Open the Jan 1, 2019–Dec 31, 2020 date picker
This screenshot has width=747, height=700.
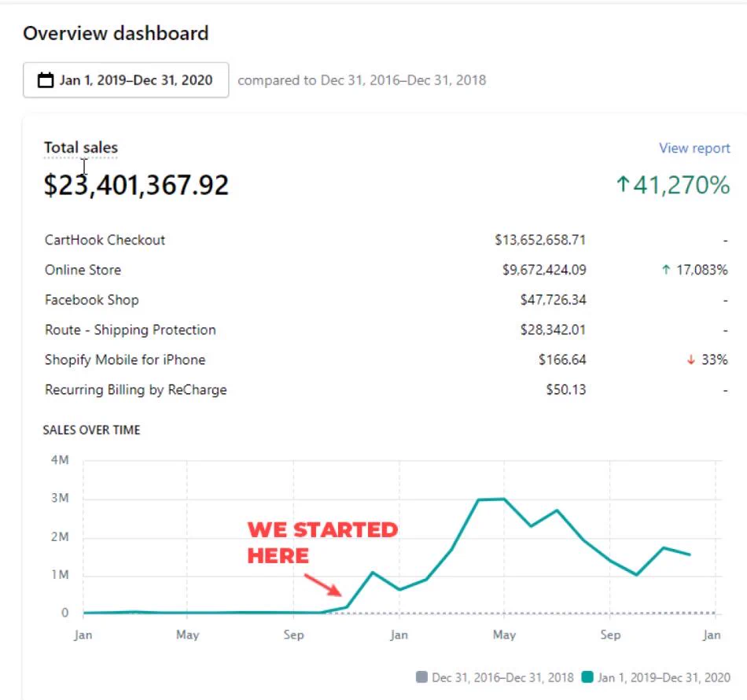point(126,80)
